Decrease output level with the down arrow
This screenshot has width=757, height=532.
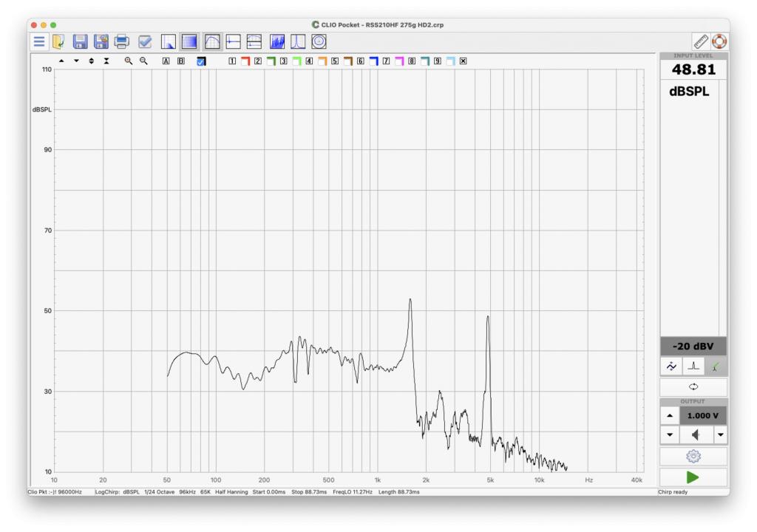[x=670, y=435]
